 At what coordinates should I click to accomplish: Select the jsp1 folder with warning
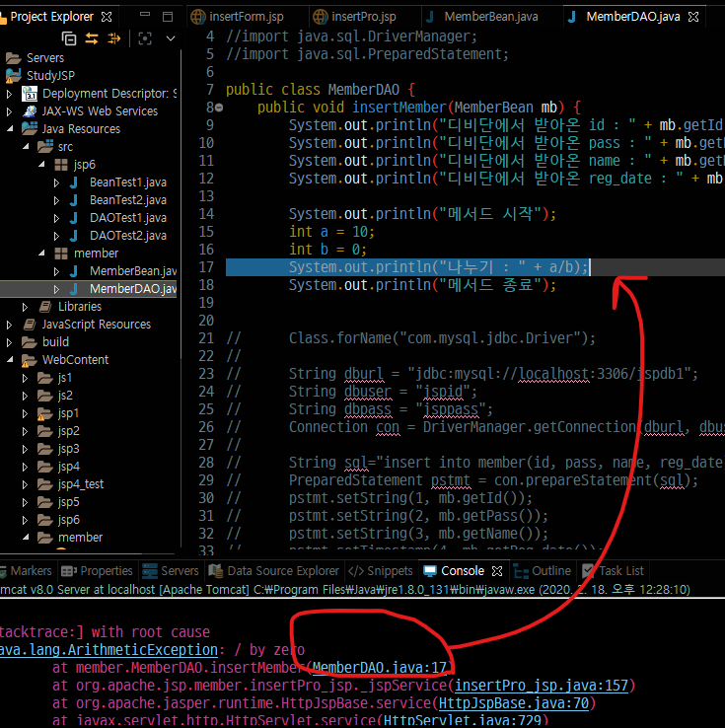click(x=58, y=413)
